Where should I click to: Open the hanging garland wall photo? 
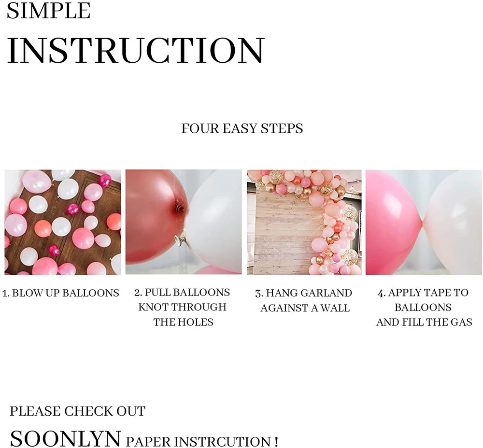coord(304,222)
